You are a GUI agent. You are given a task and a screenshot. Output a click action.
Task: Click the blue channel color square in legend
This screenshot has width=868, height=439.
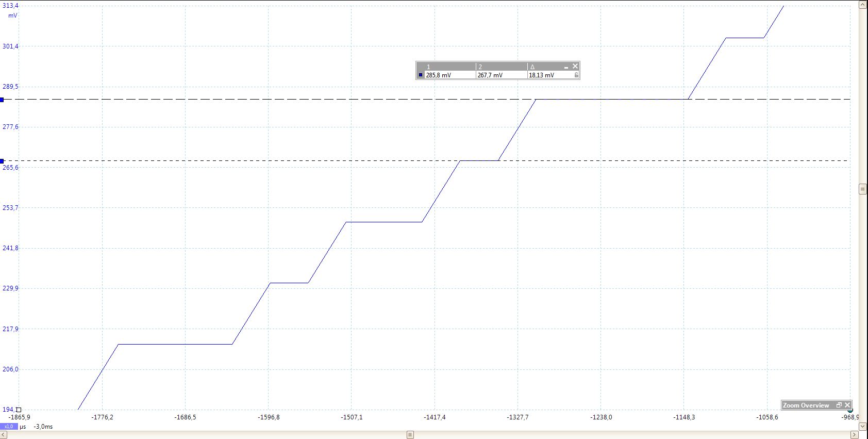(421, 75)
